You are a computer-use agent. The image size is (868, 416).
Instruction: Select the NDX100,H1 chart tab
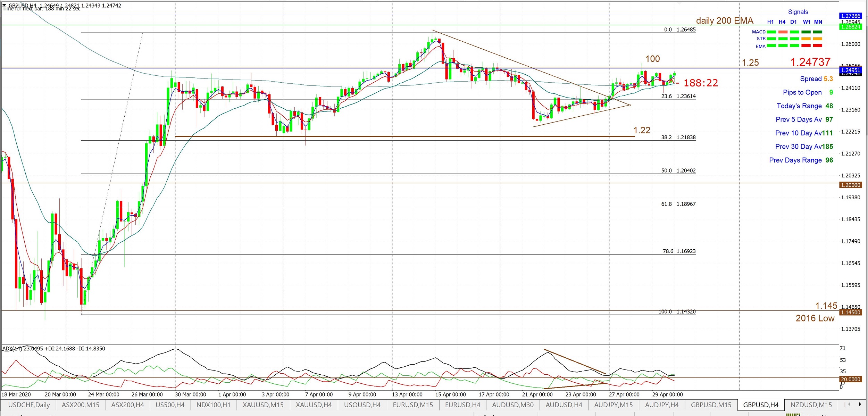(213, 405)
